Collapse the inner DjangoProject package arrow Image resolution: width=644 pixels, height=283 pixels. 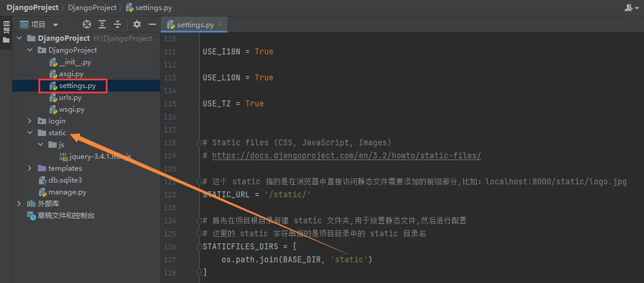(30, 50)
